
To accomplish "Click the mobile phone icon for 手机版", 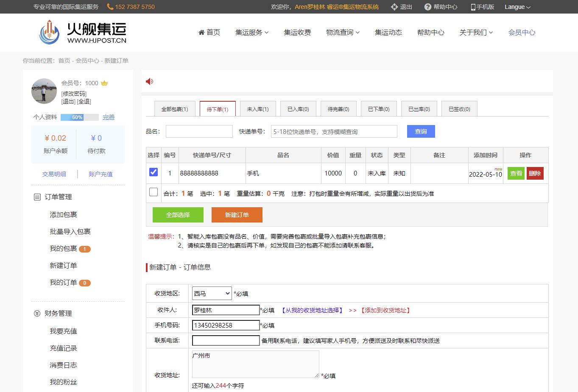I will (473, 7).
